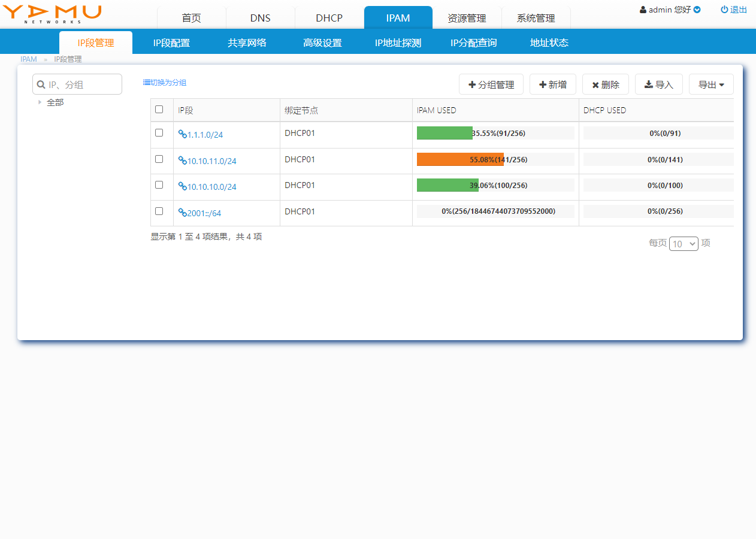This screenshot has height=539, width=756.
Task: Click the 0%(0/100) DHCP usage cell
Action: pos(659,185)
